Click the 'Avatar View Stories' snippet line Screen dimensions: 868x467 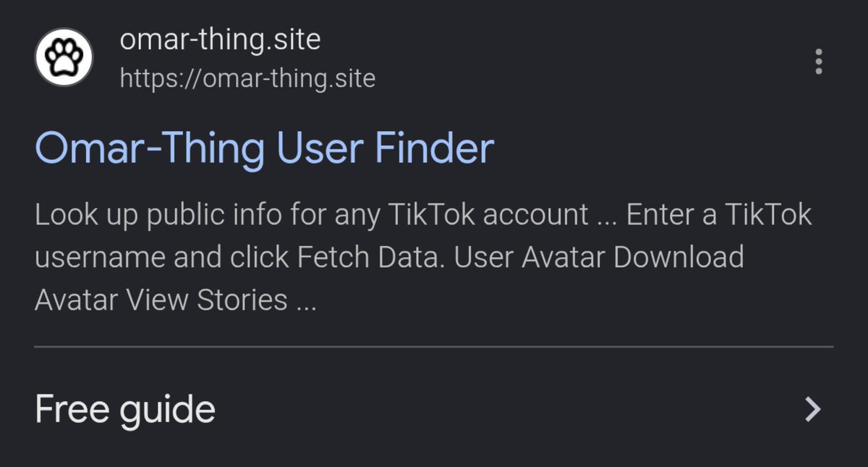pyautogui.click(x=176, y=299)
